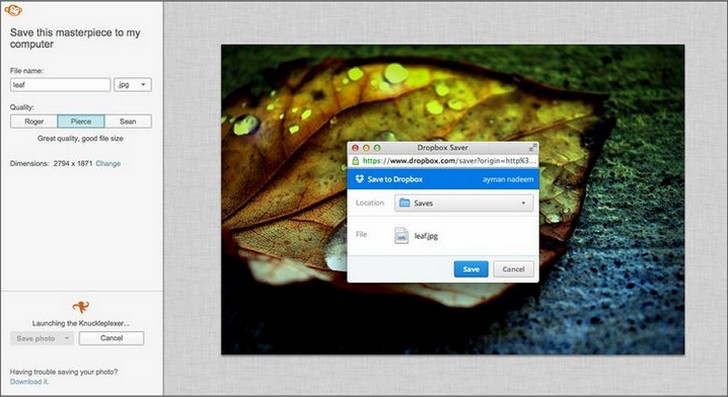
Task: Close the Dropbox Saver window with the red button
Action: (x=355, y=148)
